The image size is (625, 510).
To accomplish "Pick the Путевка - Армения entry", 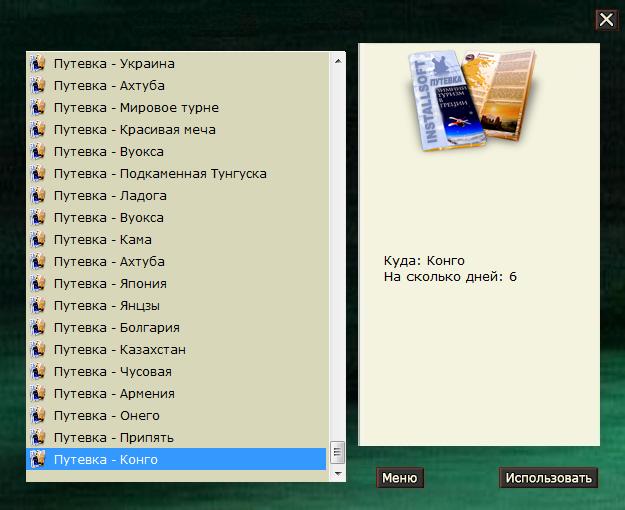I will (114, 394).
